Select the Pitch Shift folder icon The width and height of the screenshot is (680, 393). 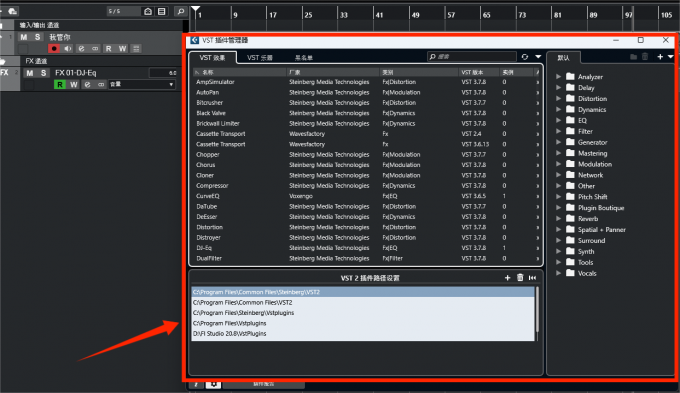click(x=570, y=196)
